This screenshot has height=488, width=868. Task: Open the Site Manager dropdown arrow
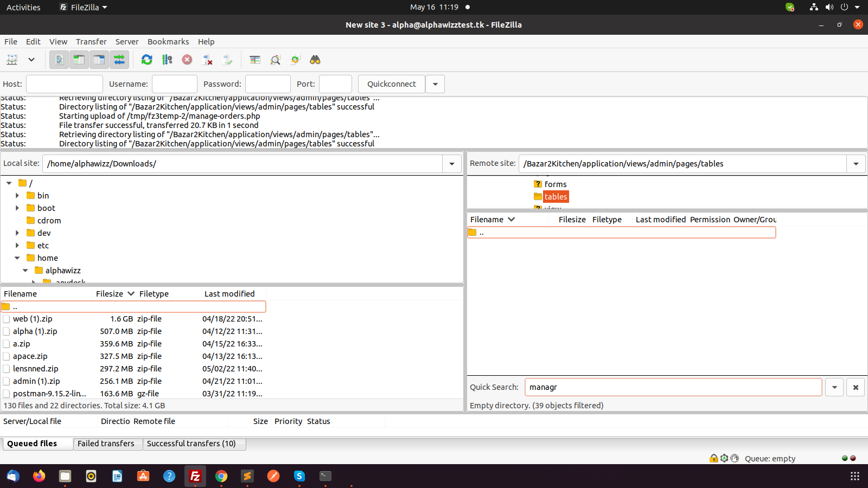31,60
